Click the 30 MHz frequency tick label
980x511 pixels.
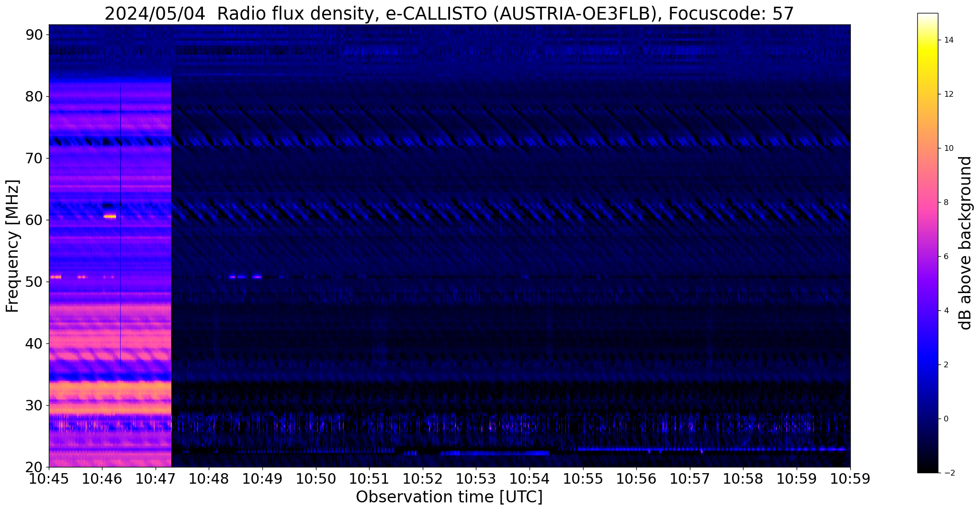click(x=34, y=405)
